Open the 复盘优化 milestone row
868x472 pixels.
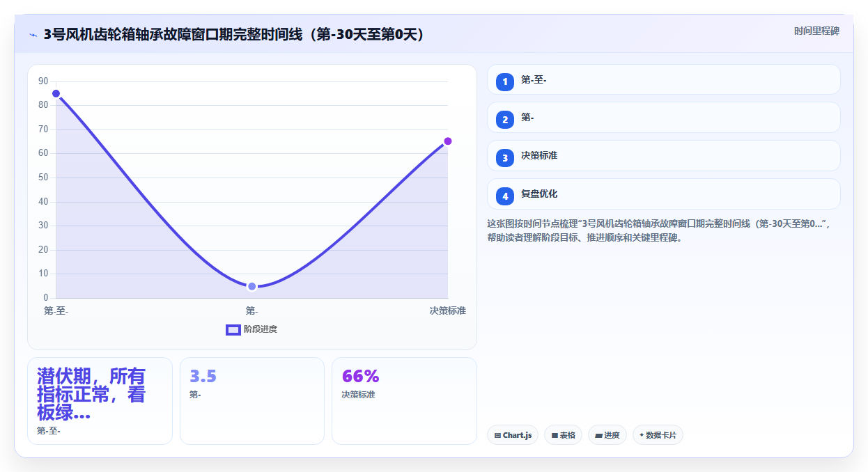(664, 194)
